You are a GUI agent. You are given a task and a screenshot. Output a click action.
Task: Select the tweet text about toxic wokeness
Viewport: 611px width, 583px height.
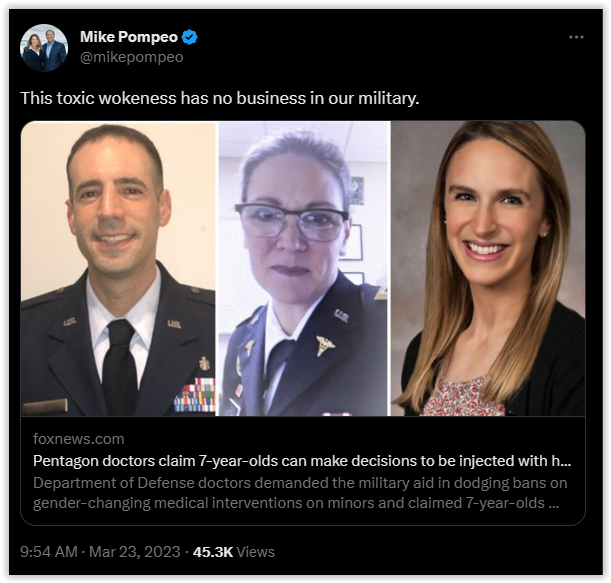pyautogui.click(x=219, y=98)
